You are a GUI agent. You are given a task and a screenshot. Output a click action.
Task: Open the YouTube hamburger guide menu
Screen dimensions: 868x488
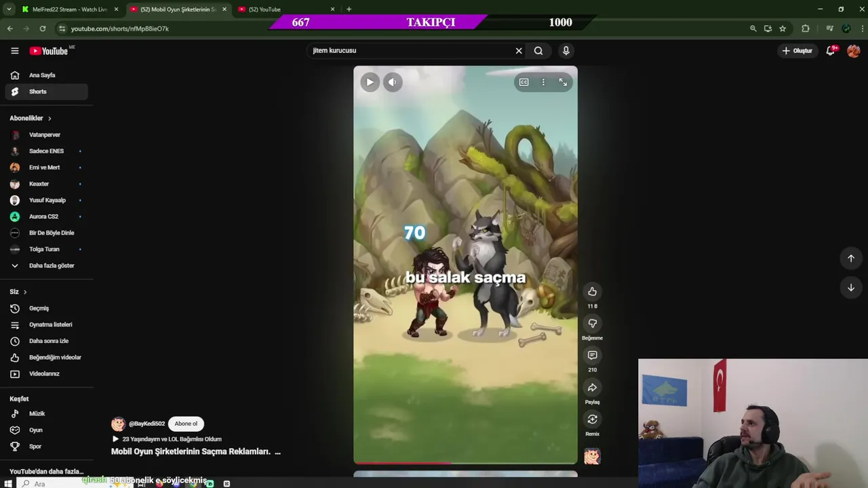(x=14, y=51)
